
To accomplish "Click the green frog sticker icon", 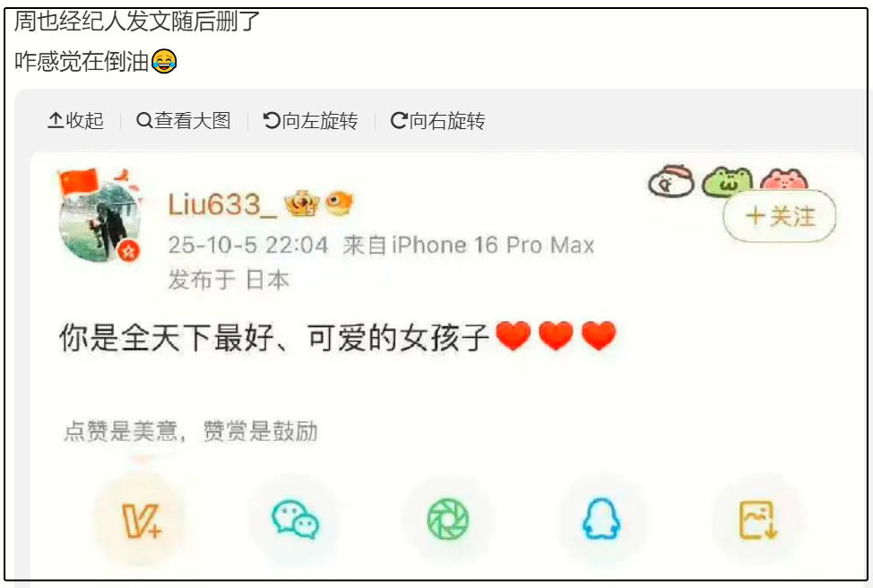I will tap(727, 182).
